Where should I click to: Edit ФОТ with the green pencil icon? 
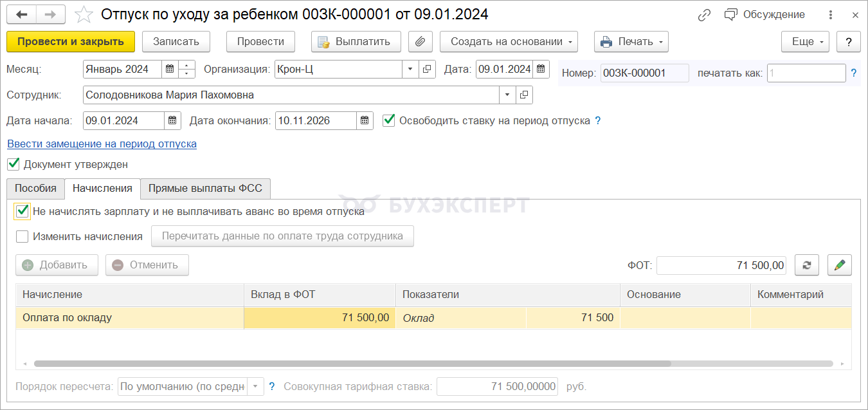(839, 265)
